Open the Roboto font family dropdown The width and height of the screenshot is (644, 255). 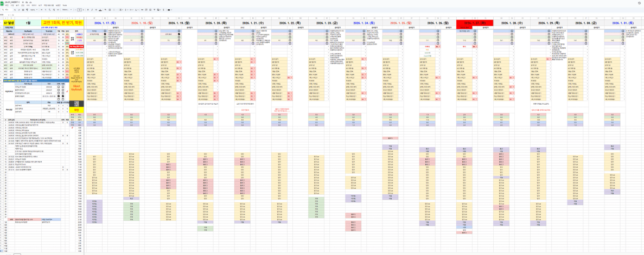pos(67,10)
